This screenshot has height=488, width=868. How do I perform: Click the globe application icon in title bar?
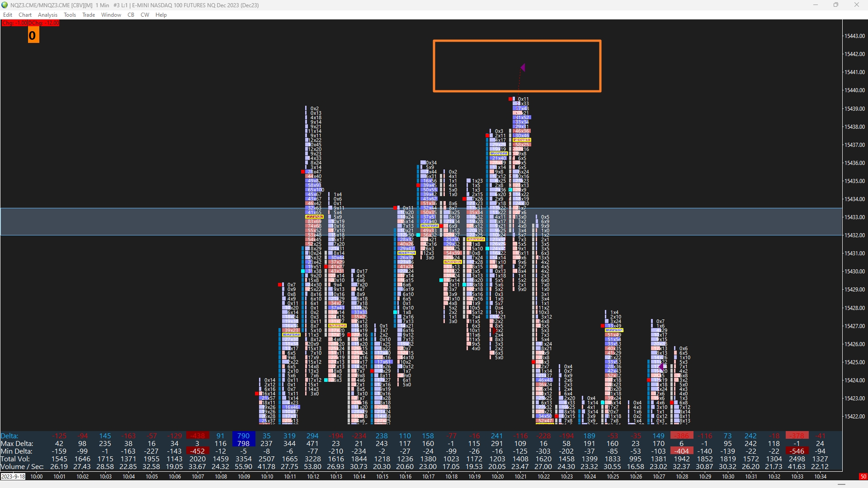[5, 5]
